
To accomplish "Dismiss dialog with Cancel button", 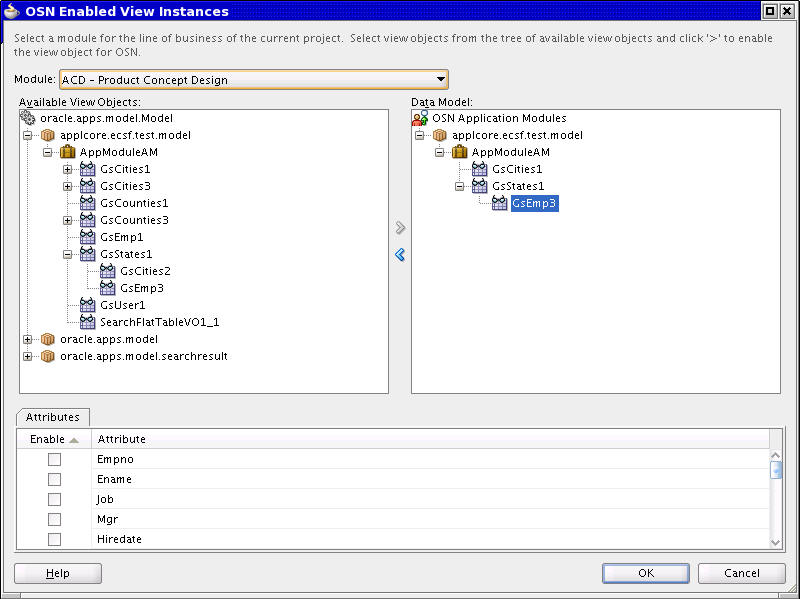I will point(741,573).
